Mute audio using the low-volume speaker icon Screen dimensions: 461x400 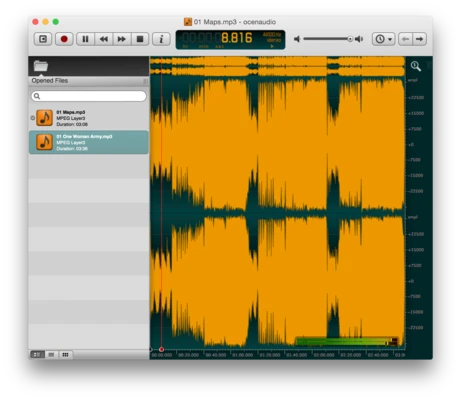[297, 39]
